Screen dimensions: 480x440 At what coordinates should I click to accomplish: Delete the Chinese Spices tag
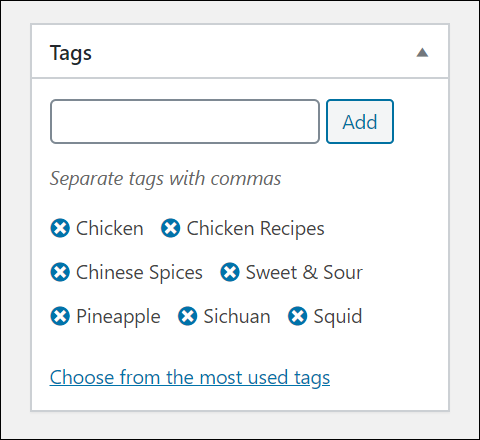60,272
